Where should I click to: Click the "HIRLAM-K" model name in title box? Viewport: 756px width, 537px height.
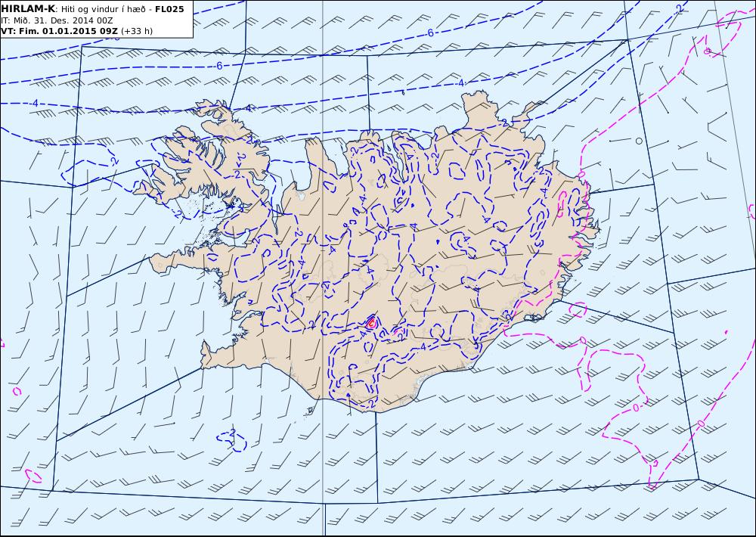point(28,9)
